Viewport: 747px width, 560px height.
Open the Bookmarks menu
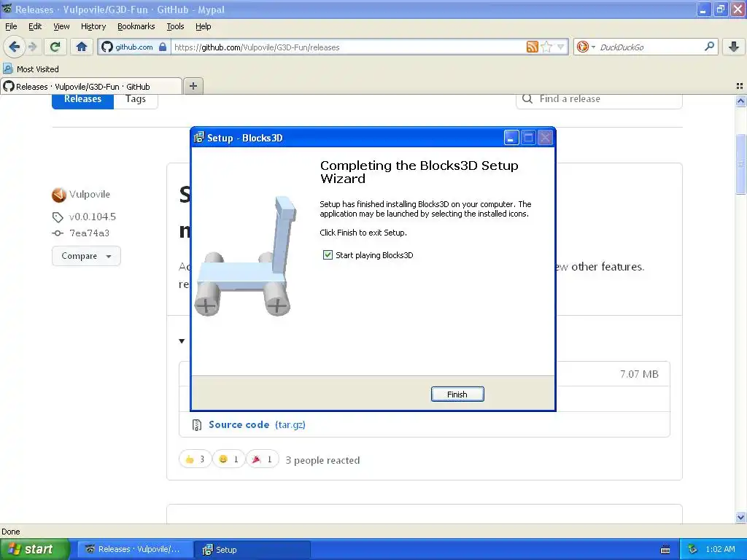[136, 26]
